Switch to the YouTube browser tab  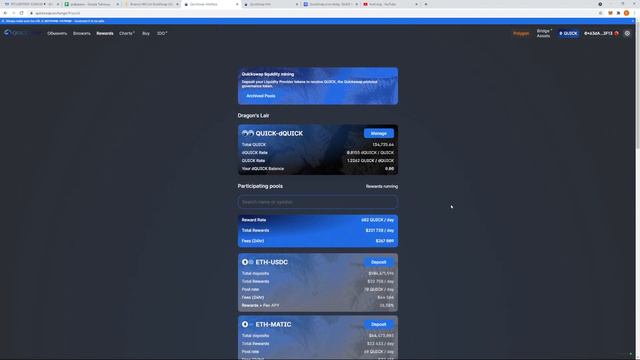(x=391, y=4)
